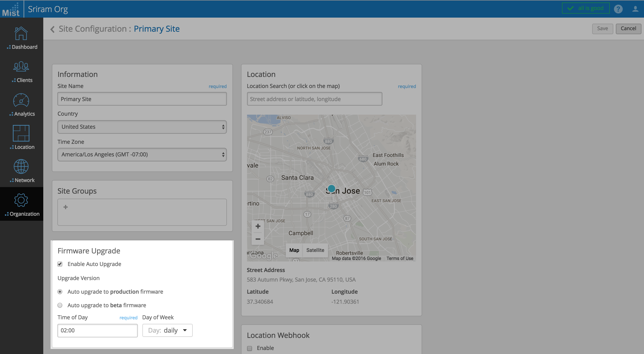Expand the Time Zone dropdown

click(142, 154)
